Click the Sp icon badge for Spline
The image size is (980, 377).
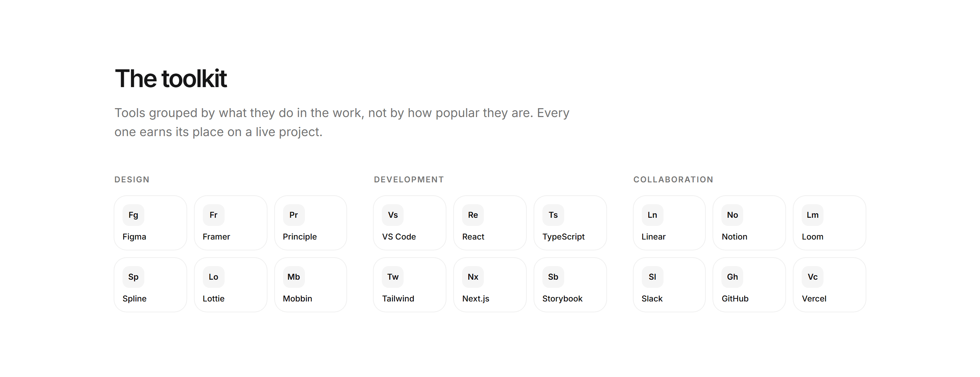(133, 277)
